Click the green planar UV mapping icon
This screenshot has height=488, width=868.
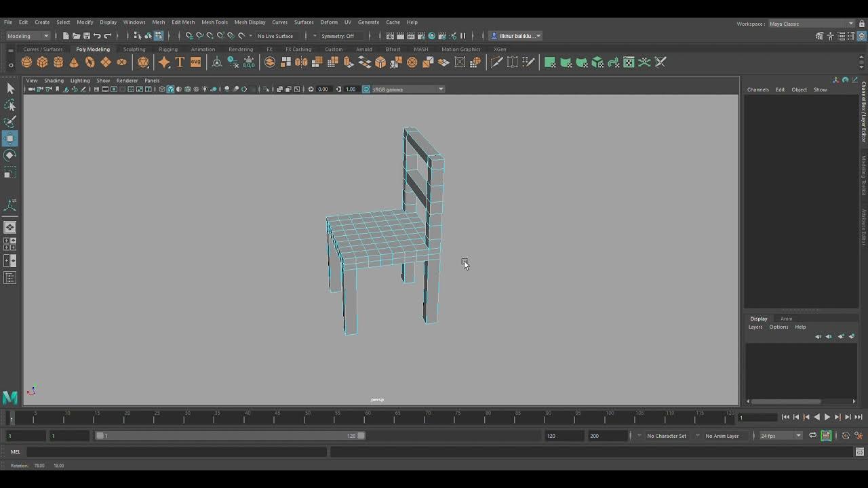550,62
